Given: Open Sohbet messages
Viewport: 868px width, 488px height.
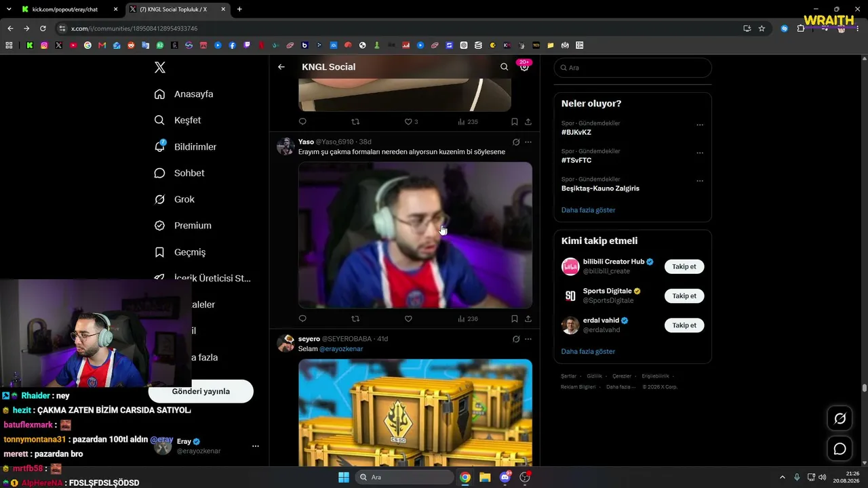Looking at the screenshot, I should point(179,174).
